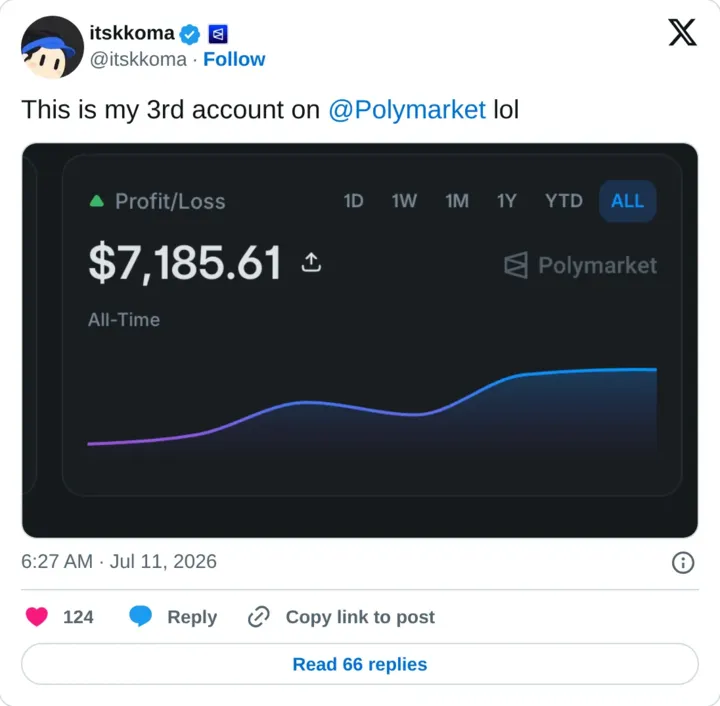Click the green triangle next to Profit/Loss
The height and width of the screenshot is (706, 720).
pos(97,201)
